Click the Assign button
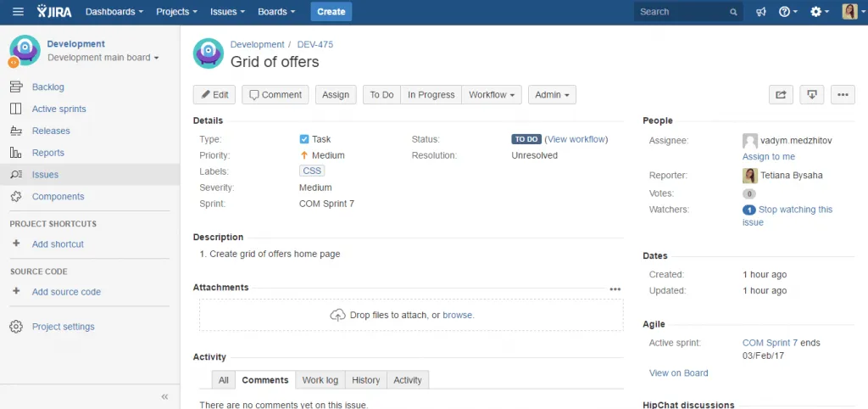Image resolution: width=868 pixels, height=409 pixels. pyautogui.click(x=336, y=95)
